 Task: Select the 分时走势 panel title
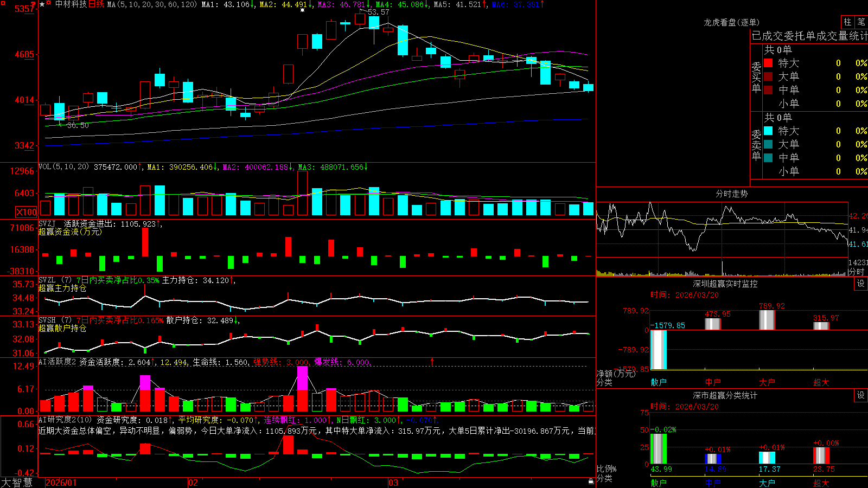click(731, 194)
